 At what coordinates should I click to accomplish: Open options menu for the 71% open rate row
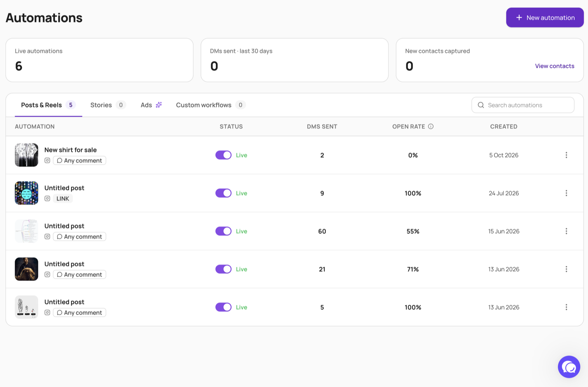pyautogui.click(x=566, y=269)
